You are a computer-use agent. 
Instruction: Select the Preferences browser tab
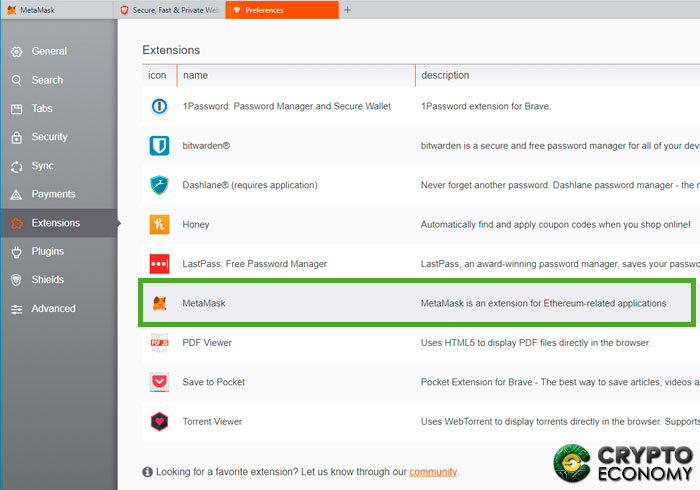pos(282,10)
